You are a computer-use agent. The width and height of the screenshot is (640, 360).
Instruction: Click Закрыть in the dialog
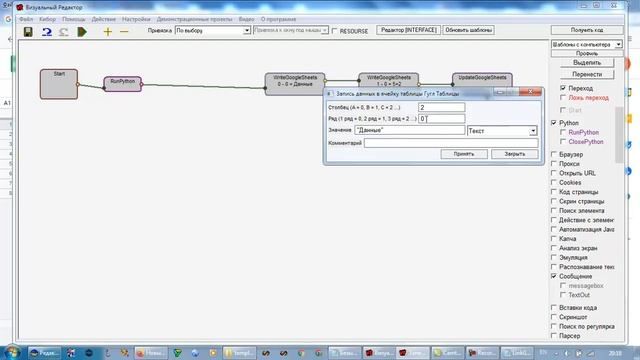515,154
